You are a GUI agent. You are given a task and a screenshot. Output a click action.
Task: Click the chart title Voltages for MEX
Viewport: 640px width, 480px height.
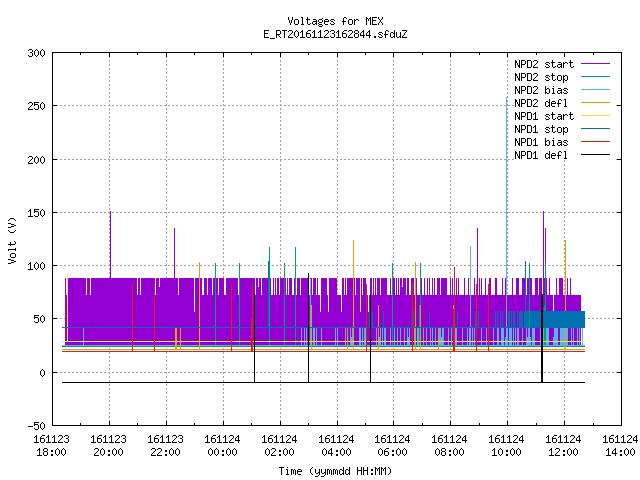point(336,21)
